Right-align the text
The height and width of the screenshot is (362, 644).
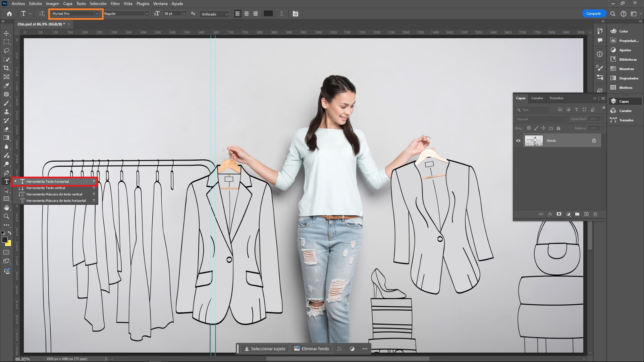click(255, 14)
